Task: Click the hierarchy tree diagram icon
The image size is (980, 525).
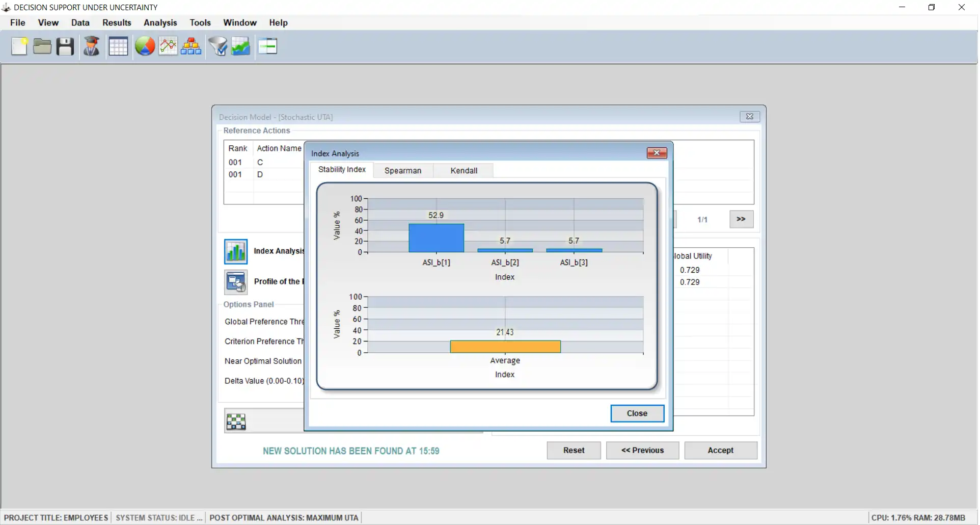Action: pos(191,46)
